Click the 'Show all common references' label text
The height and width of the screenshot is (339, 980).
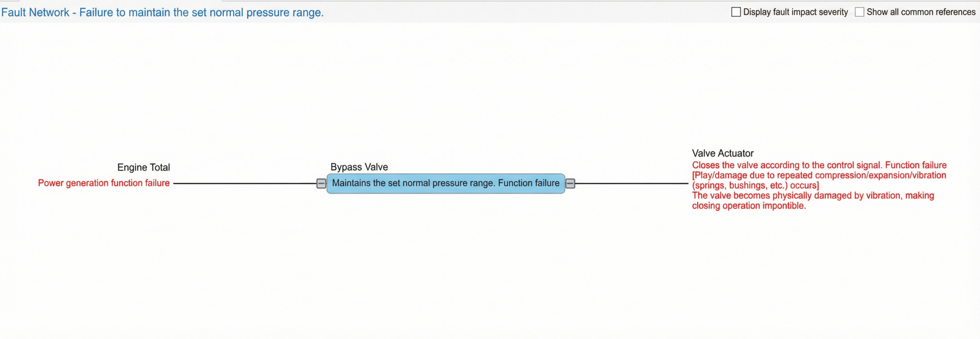coord(921,12)
